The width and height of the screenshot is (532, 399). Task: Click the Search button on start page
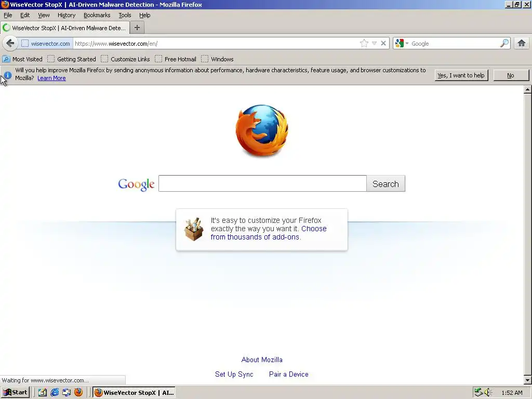(386, 183)
